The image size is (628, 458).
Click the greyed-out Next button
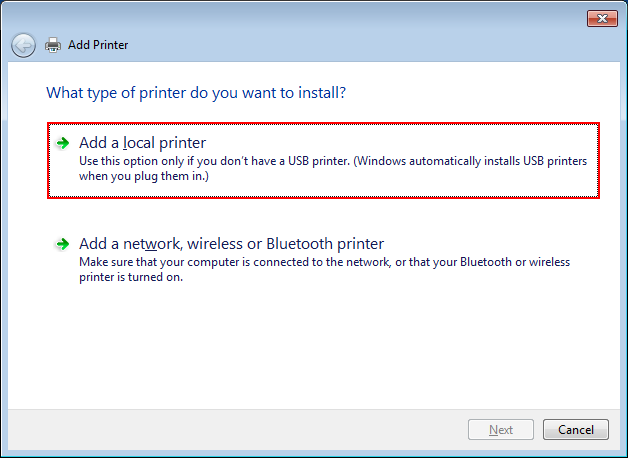click(x=501, y=430)
